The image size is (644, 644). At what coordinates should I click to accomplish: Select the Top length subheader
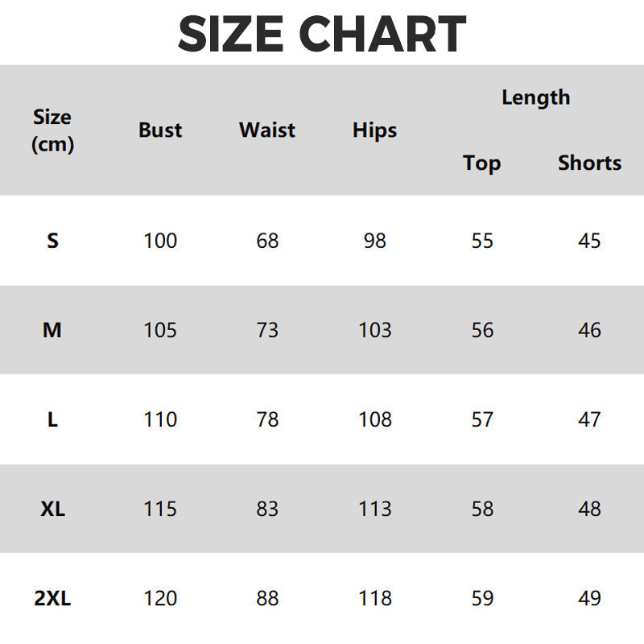pyautogui.click(x=481, y=163)
